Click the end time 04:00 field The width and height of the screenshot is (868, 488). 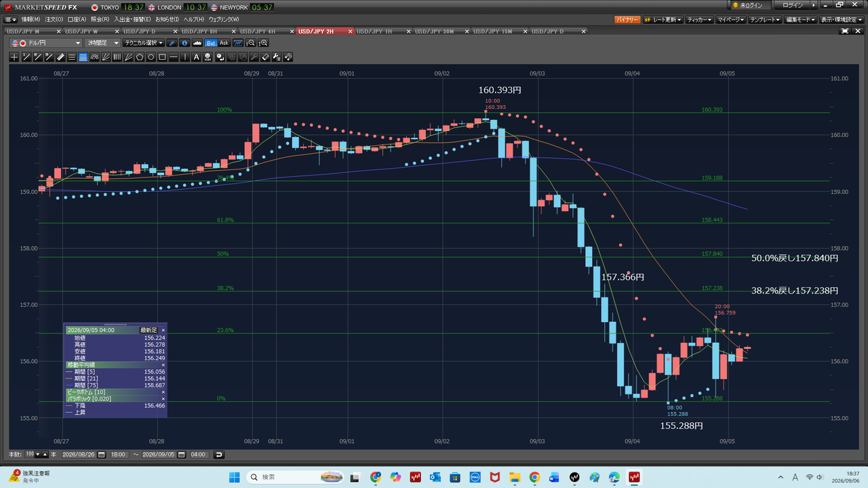pos(199,455)
